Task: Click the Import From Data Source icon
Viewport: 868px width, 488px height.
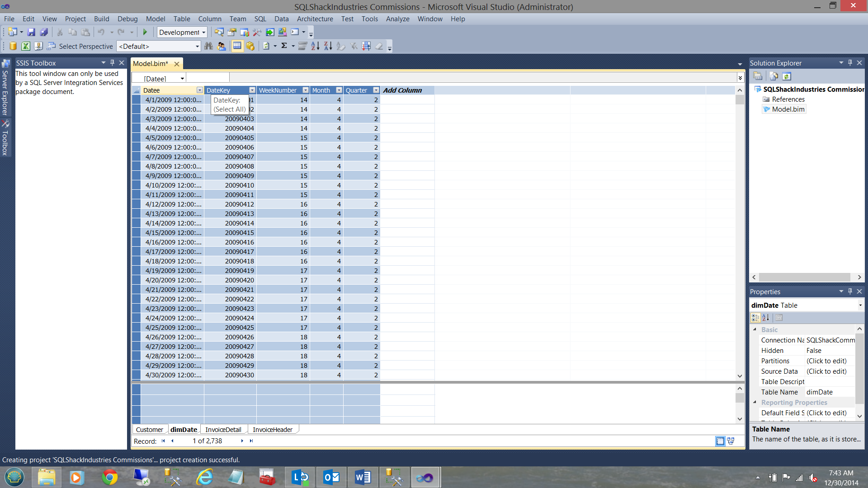Action: click(13, 46)
